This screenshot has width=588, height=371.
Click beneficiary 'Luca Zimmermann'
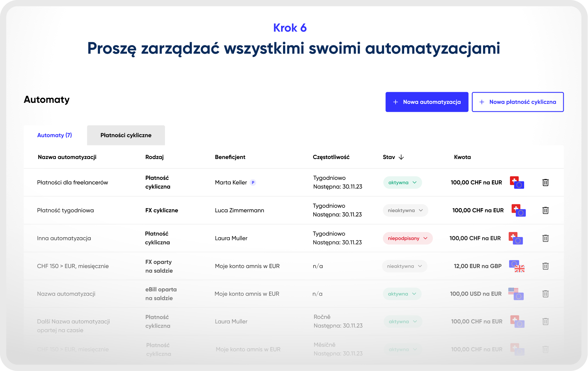tap(239, 210)
